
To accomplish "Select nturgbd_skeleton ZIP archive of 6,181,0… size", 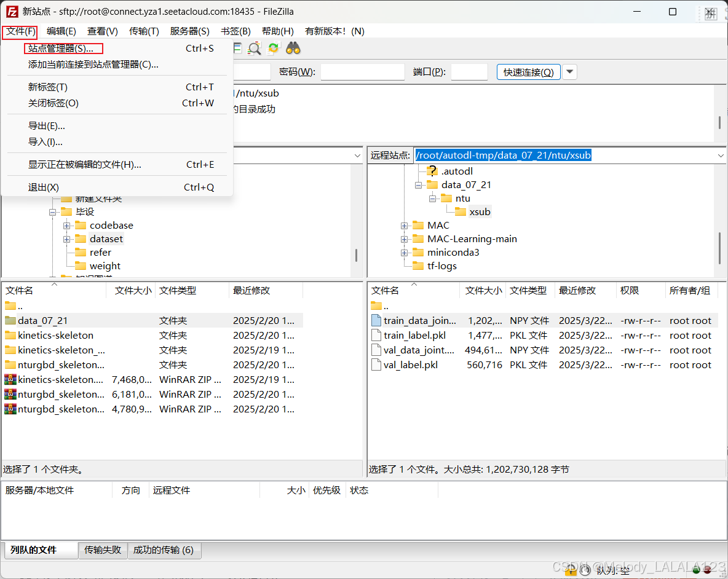I will pyautogui.click(x=152, y=395).
